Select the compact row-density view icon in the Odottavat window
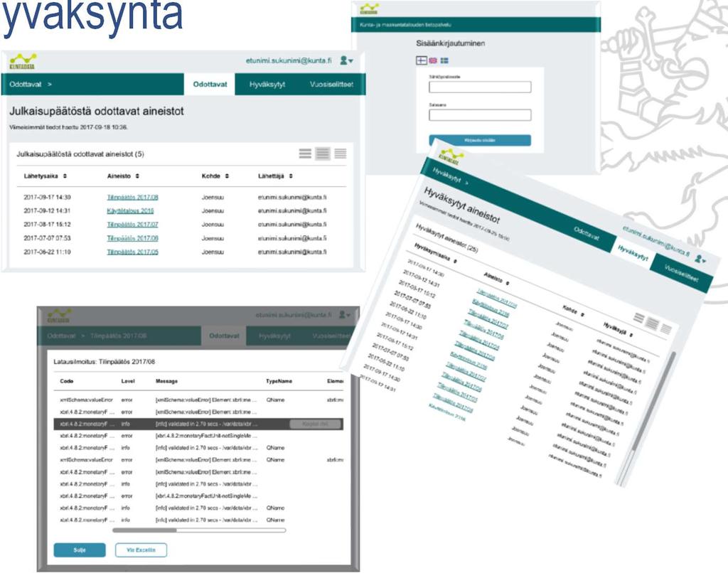 coord(341,154)
